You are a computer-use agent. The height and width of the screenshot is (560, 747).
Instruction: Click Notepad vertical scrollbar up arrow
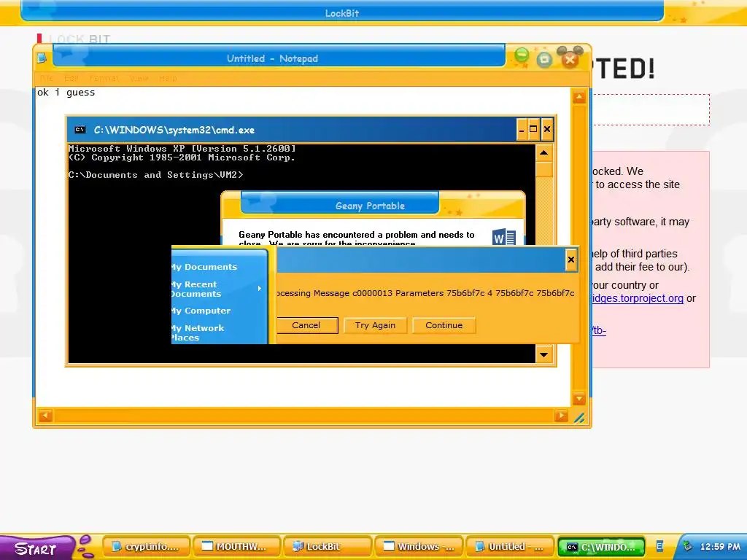pyautogui.click(x=579, y=98)
